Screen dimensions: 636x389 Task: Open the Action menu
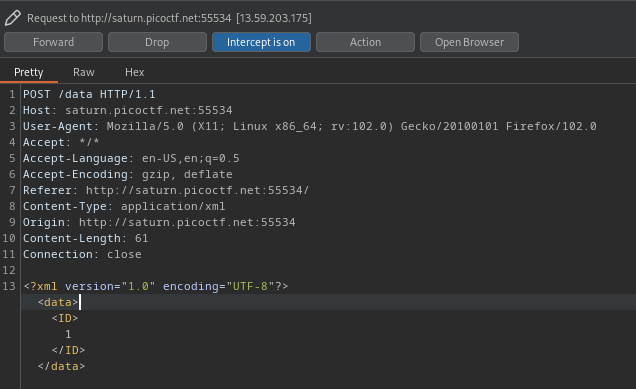[365, 42]
